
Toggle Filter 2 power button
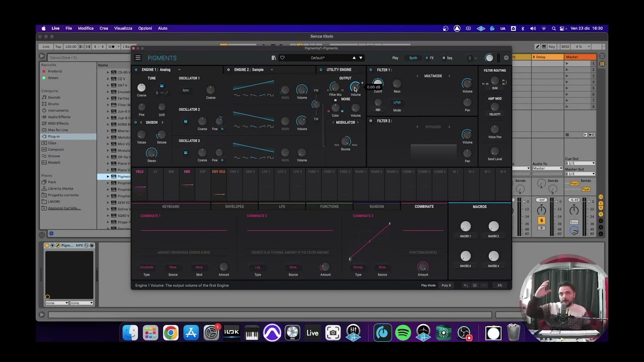[x=371, y=121]
